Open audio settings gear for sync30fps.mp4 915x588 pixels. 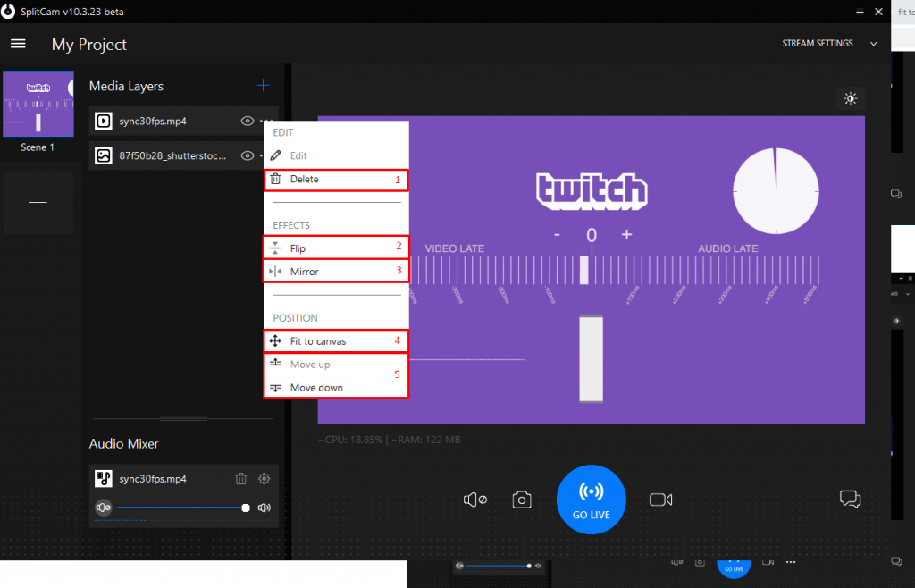point(264,479)
